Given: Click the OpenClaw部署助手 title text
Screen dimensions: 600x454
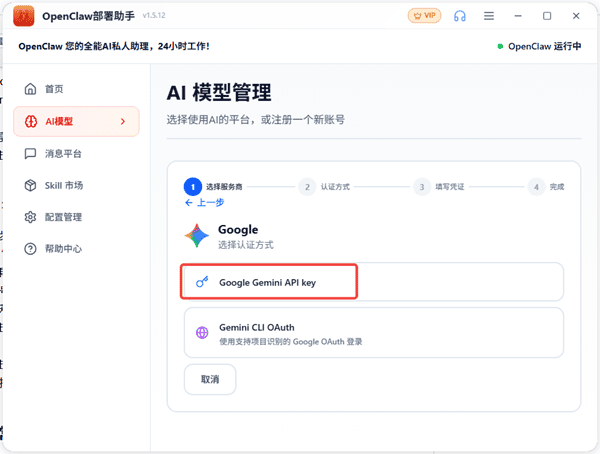Looking at the screenshot, I should pyautogui.click(x=88, y=16).
